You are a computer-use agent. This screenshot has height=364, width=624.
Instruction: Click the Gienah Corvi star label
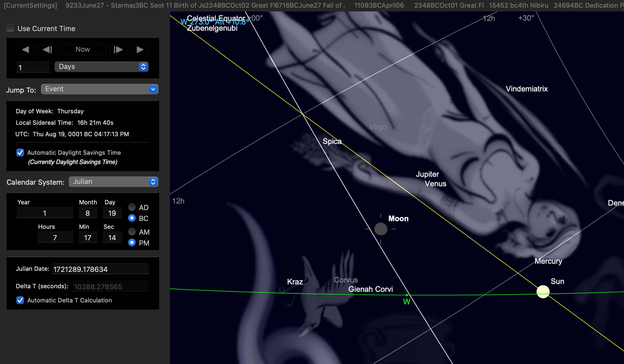click(x=371, y=289)
